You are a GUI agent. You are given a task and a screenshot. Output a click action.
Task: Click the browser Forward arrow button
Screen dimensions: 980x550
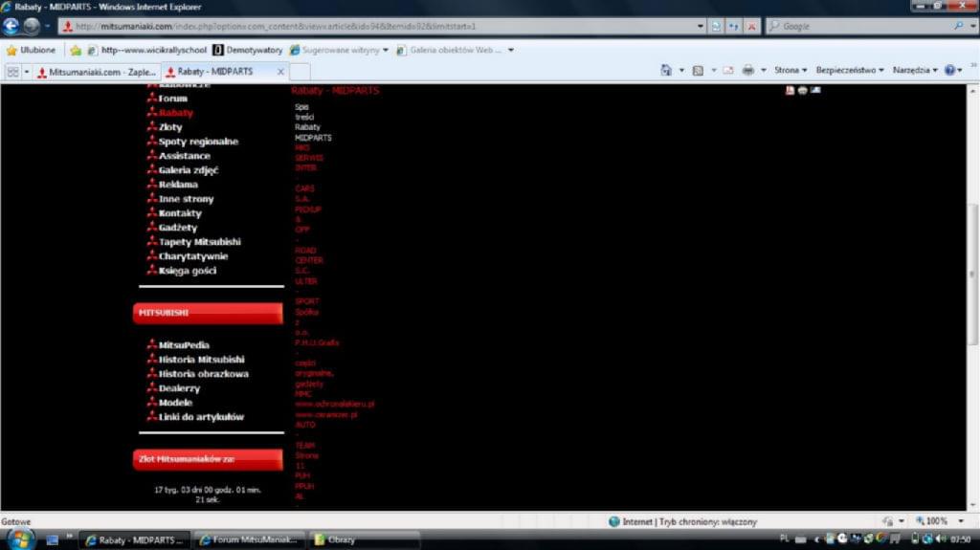pos(32,26)
